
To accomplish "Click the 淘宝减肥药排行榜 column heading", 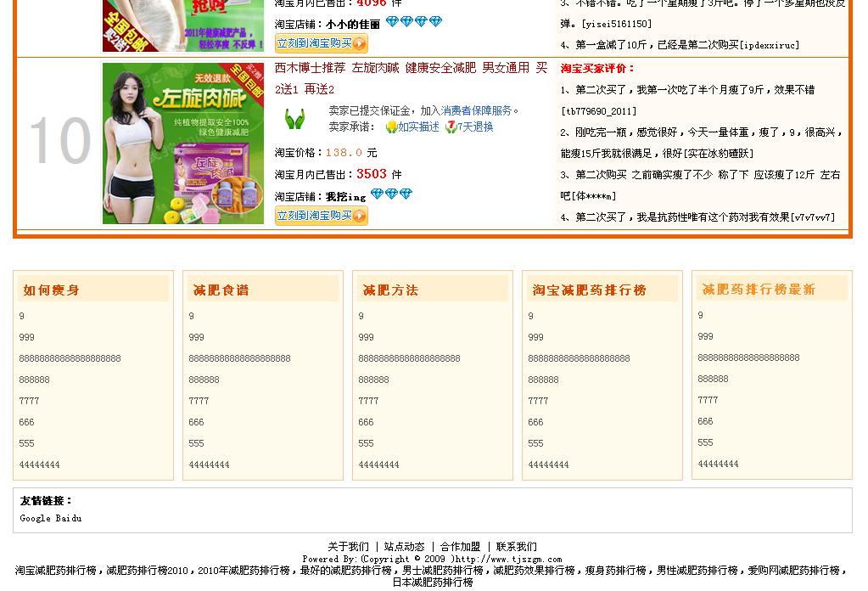I will [589, 290].
